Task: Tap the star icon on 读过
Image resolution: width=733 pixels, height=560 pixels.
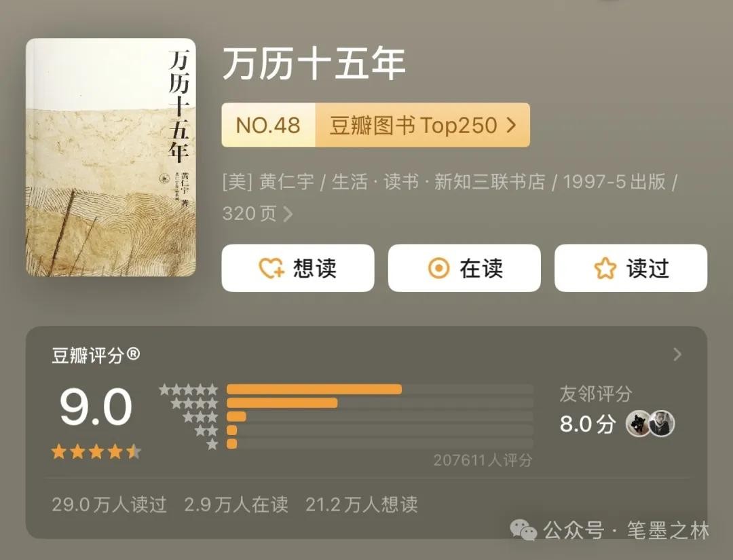Action: point(605,268)
